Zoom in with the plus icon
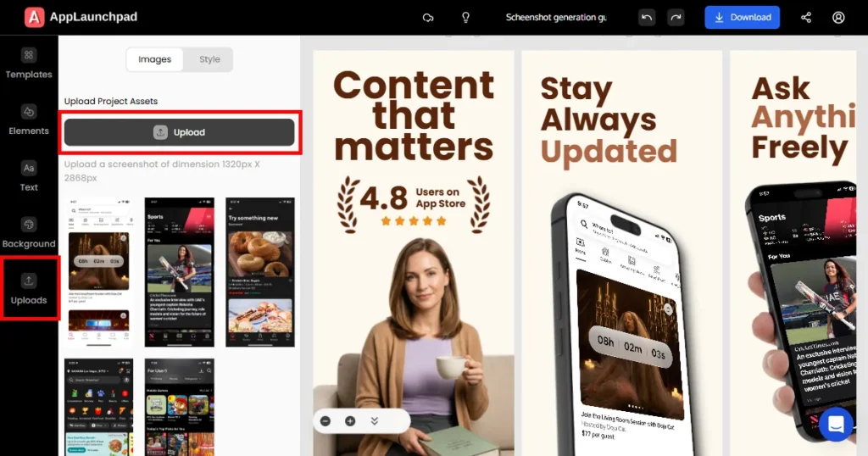Viewport: 868px width, 456px height. point(350,421)
